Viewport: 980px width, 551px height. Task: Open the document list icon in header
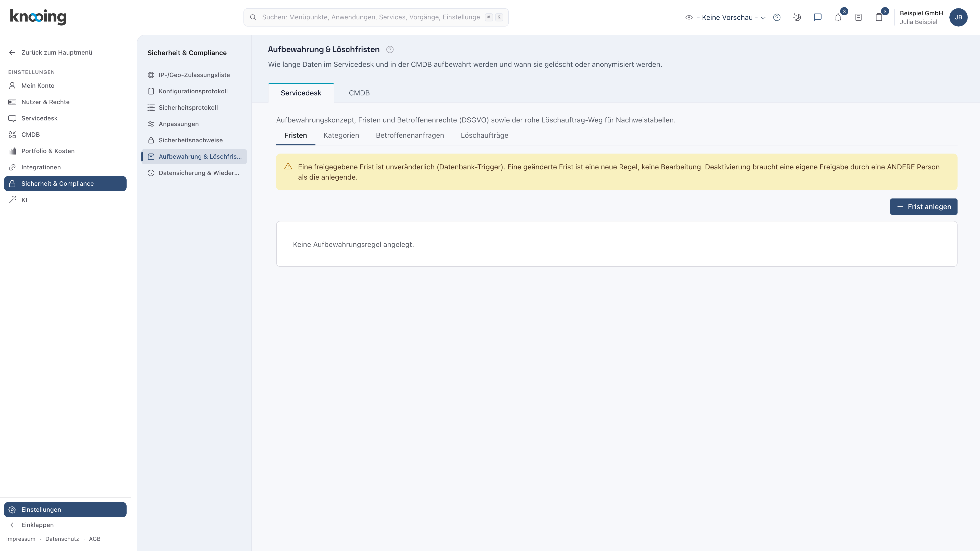pos(858,17)
